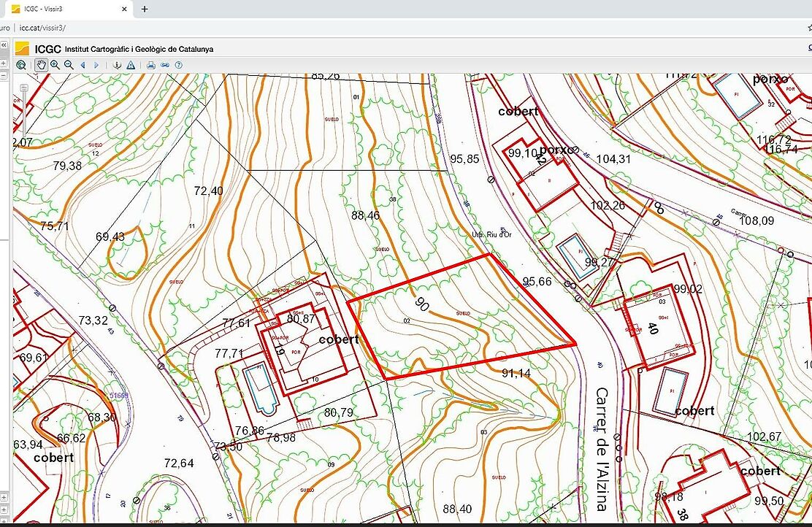Viewport: 812px width, 527px height.
Task: Click the elevation label 108,09
Action: 757,220
